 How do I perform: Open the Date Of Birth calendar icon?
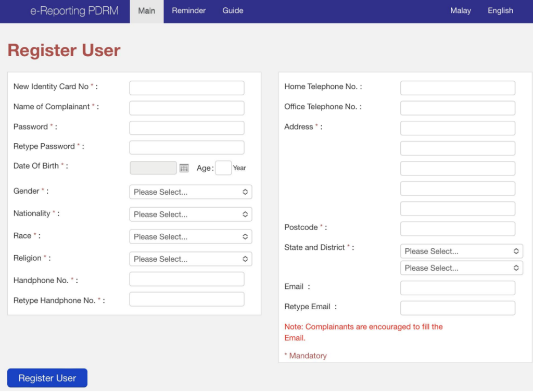click(184, 168)
